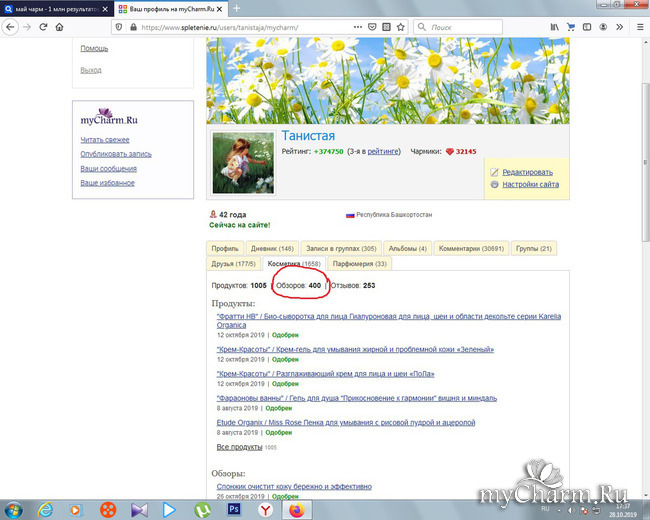Image resolution: width=650 pixels, height=520 pixels.
Task: Click the browser back arrow button
Action: [10, 27]
